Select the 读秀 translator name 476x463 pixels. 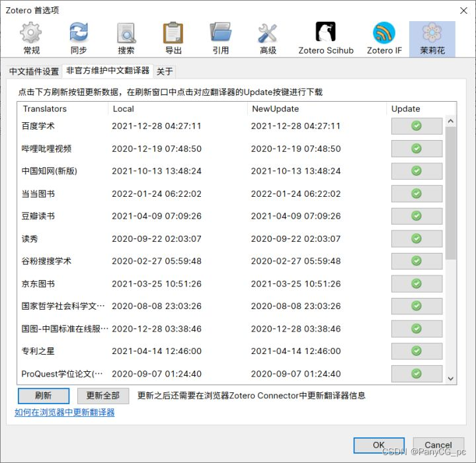coord(30,238)
